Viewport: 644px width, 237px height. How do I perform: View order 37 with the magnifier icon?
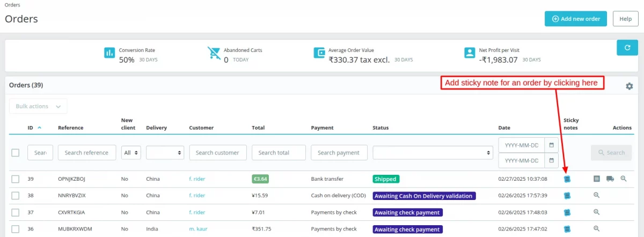[596, 212]
